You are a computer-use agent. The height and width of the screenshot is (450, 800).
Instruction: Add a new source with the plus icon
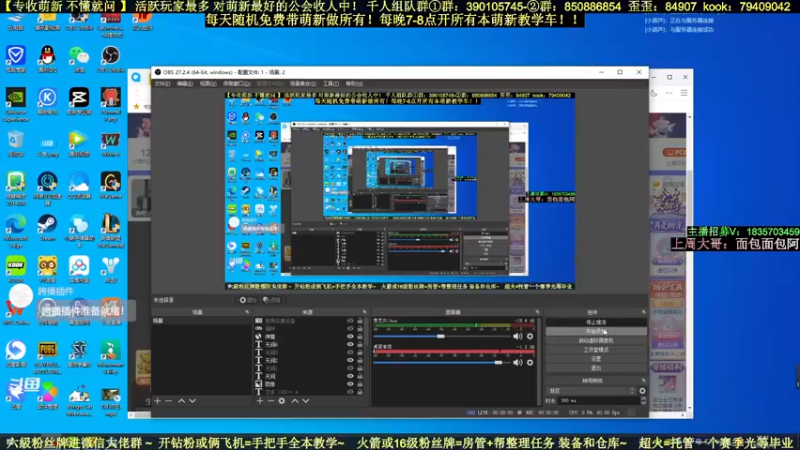(260, 401)
